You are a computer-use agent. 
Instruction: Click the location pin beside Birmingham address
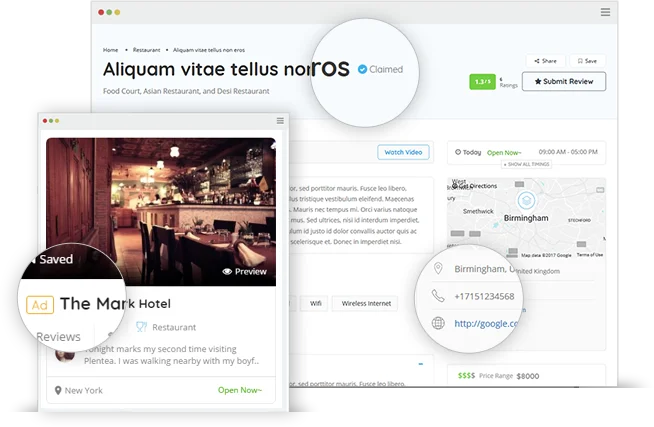point(438,269)
